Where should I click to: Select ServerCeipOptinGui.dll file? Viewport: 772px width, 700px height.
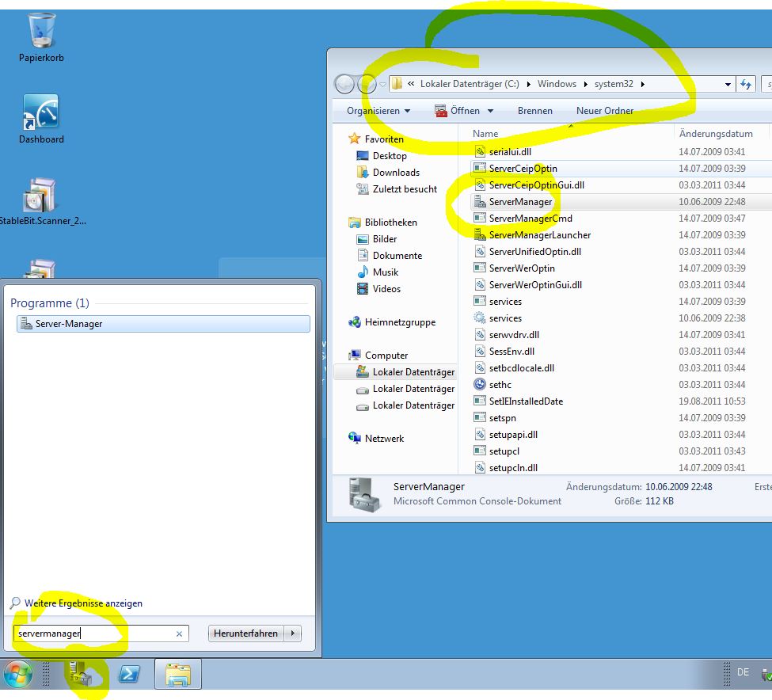pos(536,185)
